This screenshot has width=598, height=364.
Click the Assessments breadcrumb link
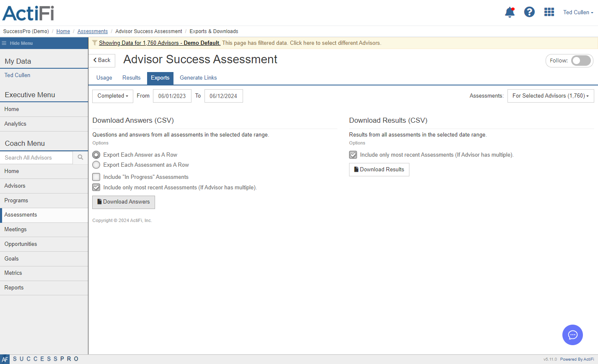tap(93, 31)
